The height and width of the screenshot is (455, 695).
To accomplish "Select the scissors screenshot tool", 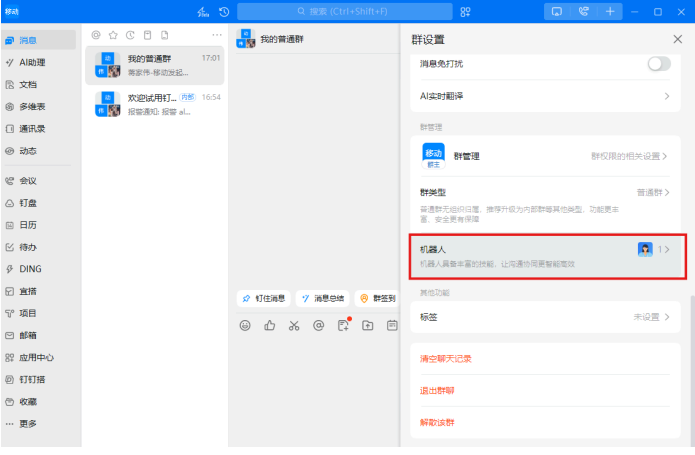I will pos(294,325).
